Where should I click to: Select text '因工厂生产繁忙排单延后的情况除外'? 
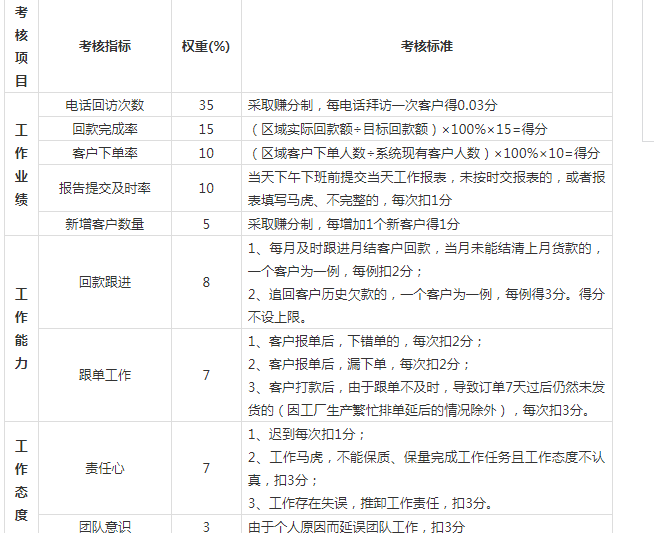(x=392, y=410)
